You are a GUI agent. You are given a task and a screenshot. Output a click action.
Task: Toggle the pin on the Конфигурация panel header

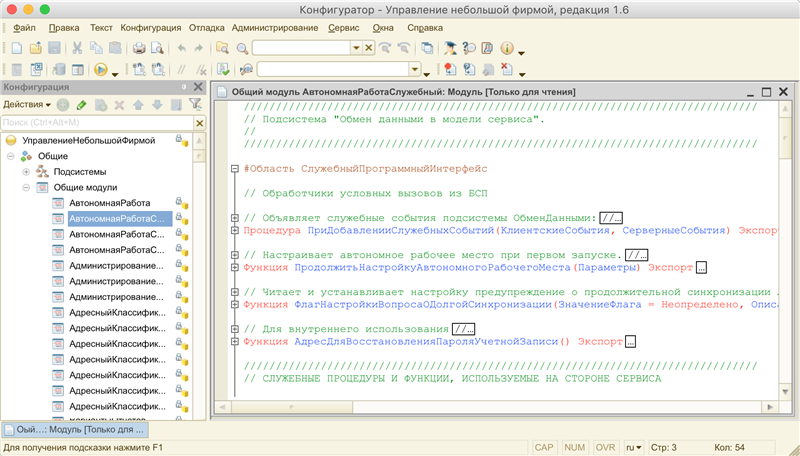click(184, 87)
